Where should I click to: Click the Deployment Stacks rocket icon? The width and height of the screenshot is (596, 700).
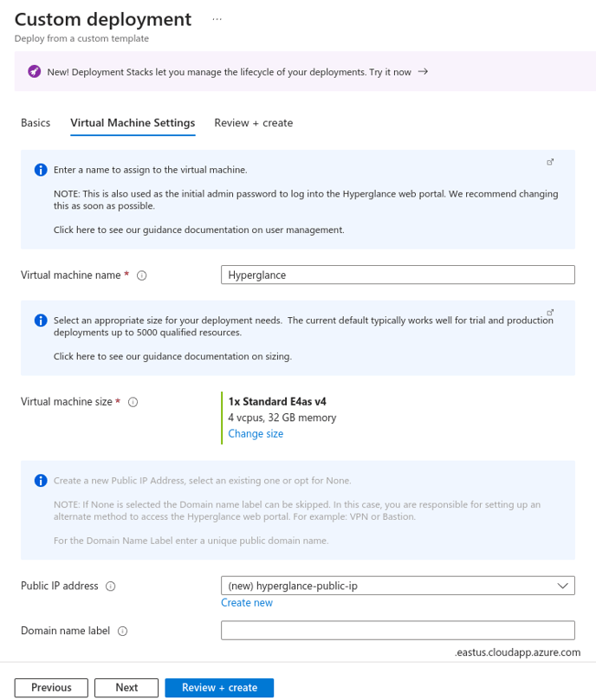[x=35, y=71]
